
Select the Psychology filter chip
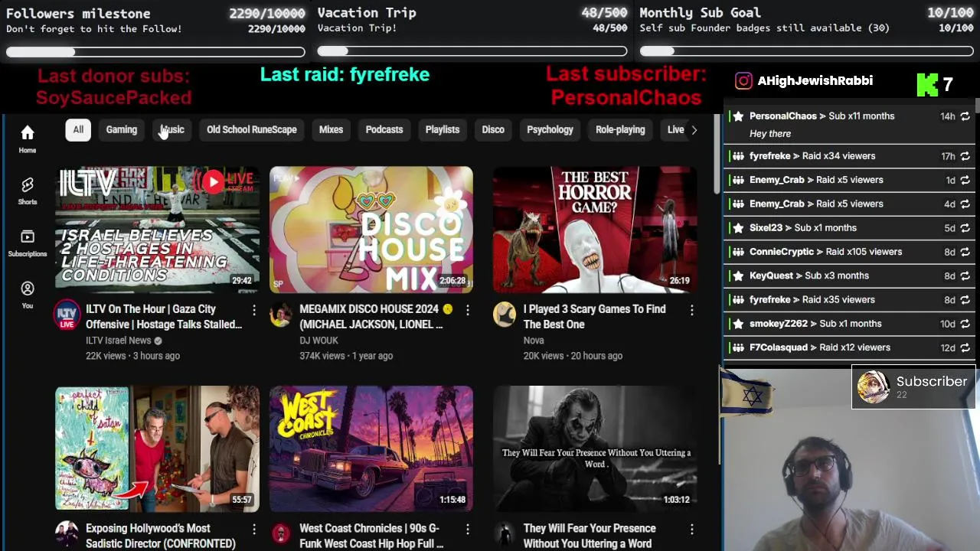[x=550, y=130]
